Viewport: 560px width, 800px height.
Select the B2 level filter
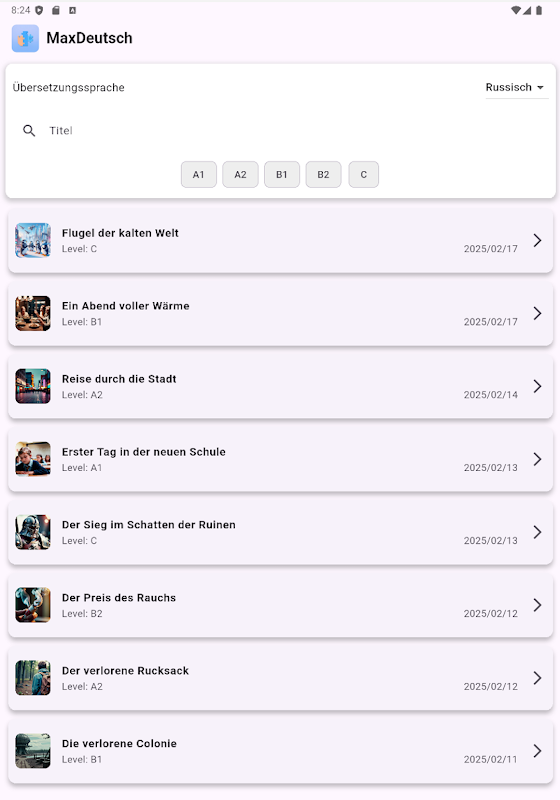coord(323,174)
